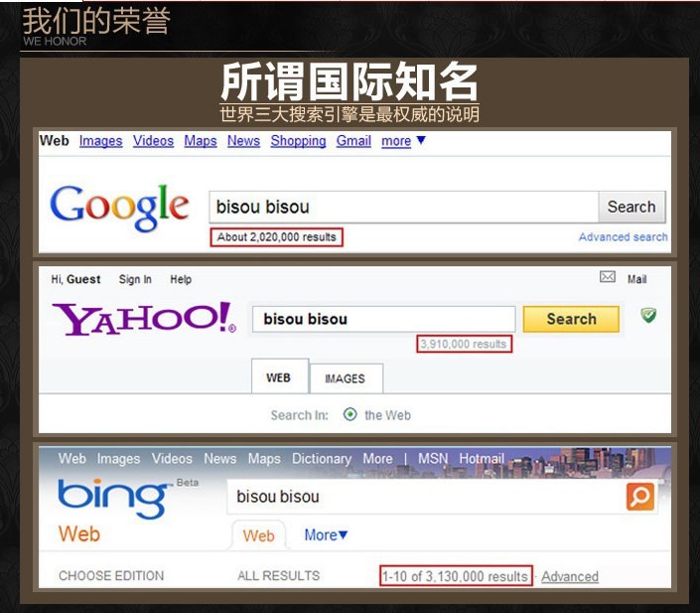Click 'ALL RESULTS' text in Bing
This screenshot has width=700, height=613.
coord(279,575)
